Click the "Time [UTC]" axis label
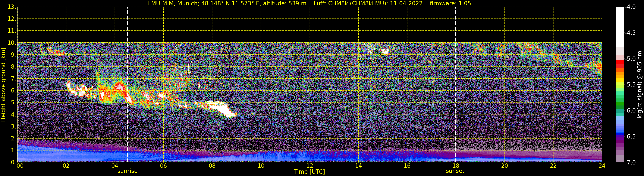 tap(310, 172)
